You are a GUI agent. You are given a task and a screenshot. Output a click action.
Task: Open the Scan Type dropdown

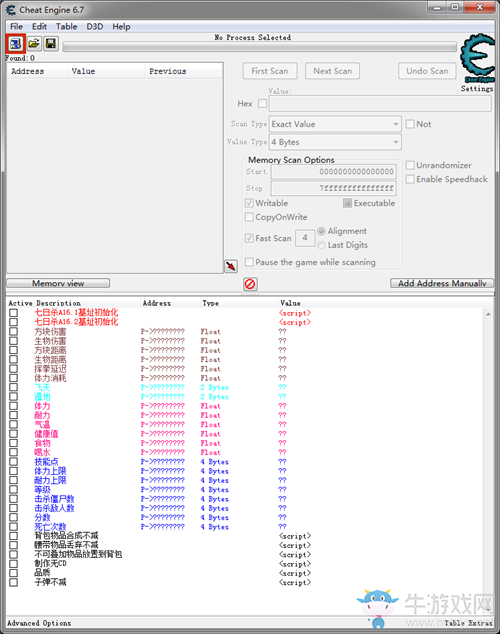[335, 124]
